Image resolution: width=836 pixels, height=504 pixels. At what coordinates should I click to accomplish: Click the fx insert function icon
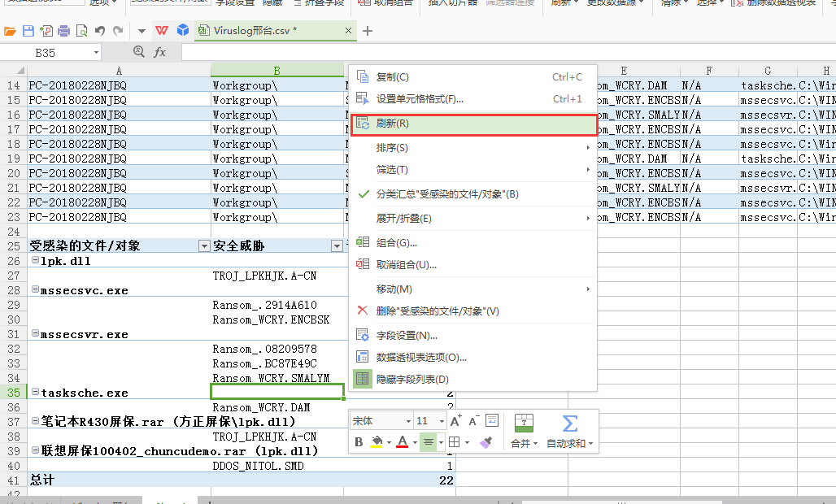[159, 52]
